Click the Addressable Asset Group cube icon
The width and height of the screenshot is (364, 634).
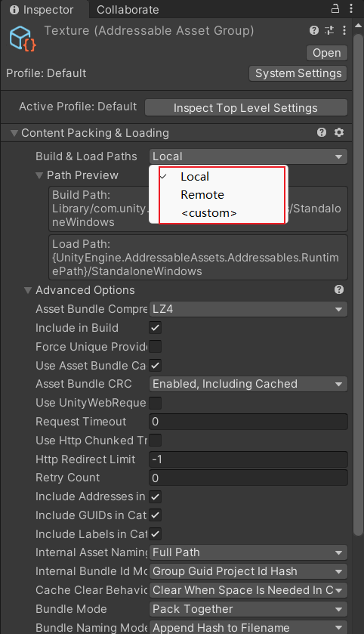pyautogui.click(x=22, y=39)
